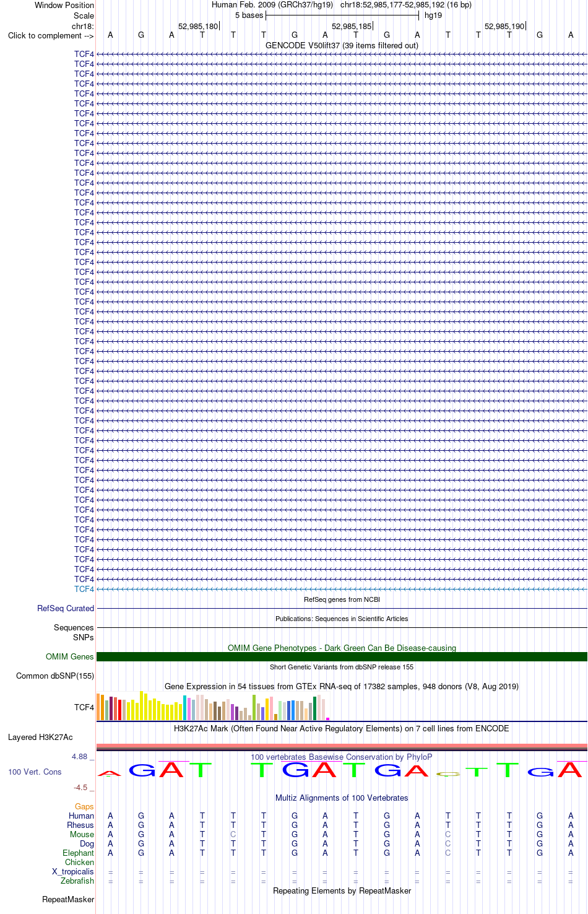Open the GENCODE V50lift37 track title
Image resolution: width=588 pixels, height=914 pixels.
342,45
